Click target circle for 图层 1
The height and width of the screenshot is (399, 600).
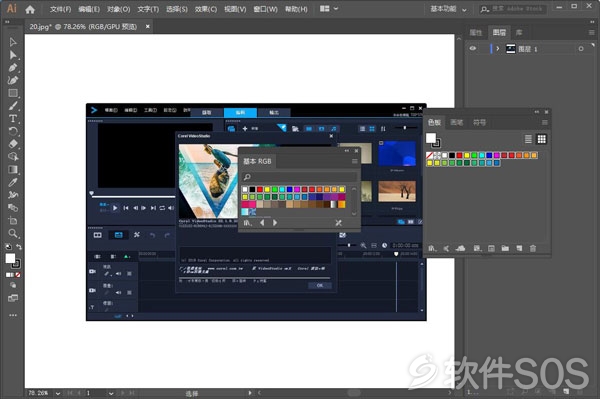pyautogui.click(x=581, y=49)
